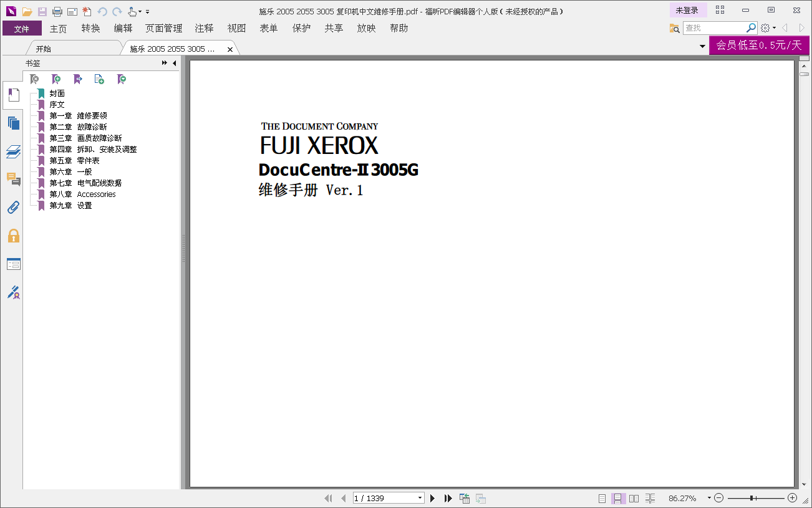This screenshot has width=812, height=508.
Task: Select the 封面 bookmark
Action: pos(57,93)
